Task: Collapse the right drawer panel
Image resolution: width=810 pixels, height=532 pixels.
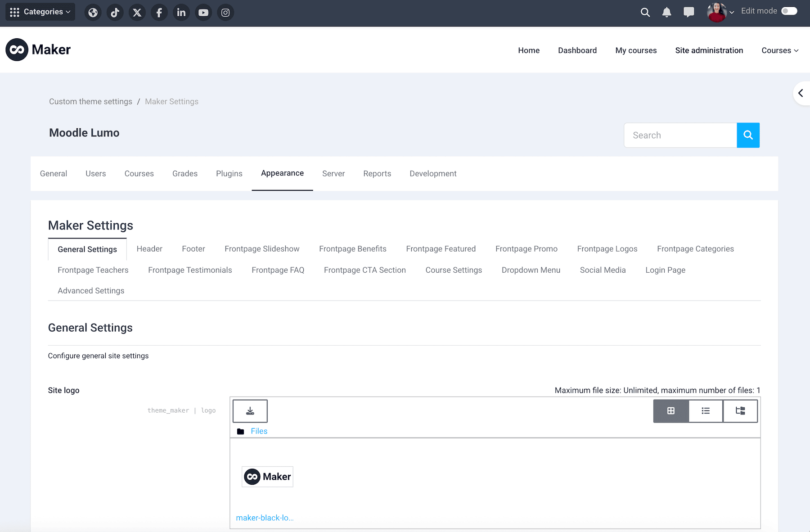Action: coord(801,93)
